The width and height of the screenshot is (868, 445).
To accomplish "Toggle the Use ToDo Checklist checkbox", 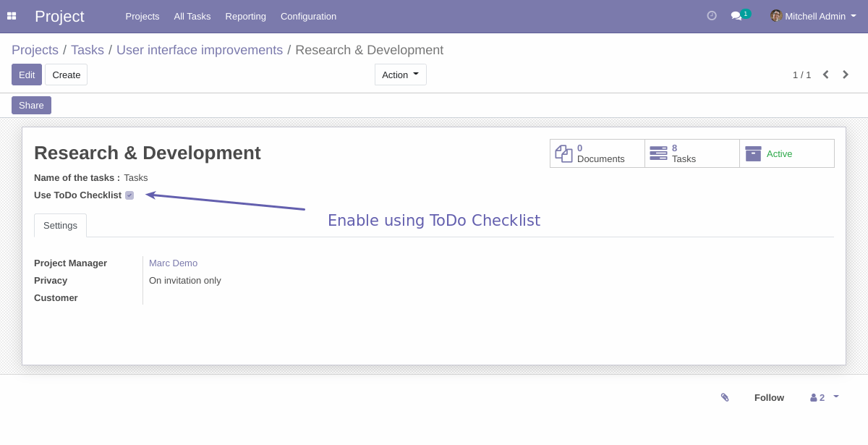I will pyautogui.click(x=129, y=195).
